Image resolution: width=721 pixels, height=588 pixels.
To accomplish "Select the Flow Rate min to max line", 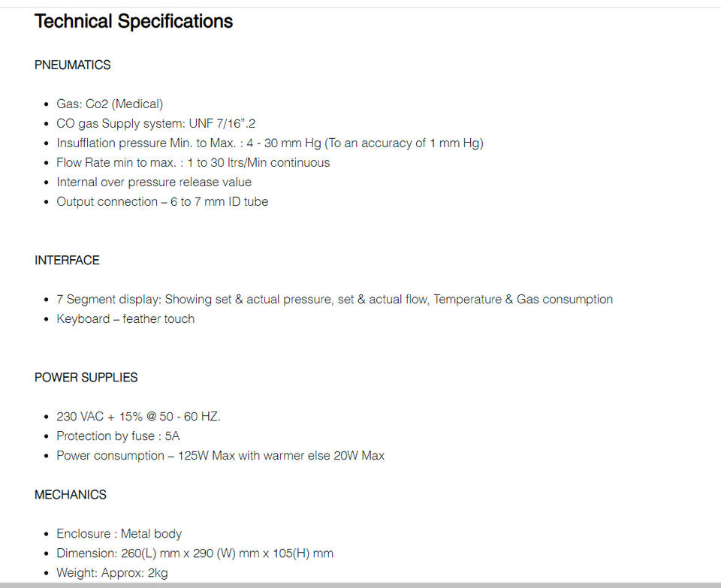I will pyautogui.click(x=193, y=163).
